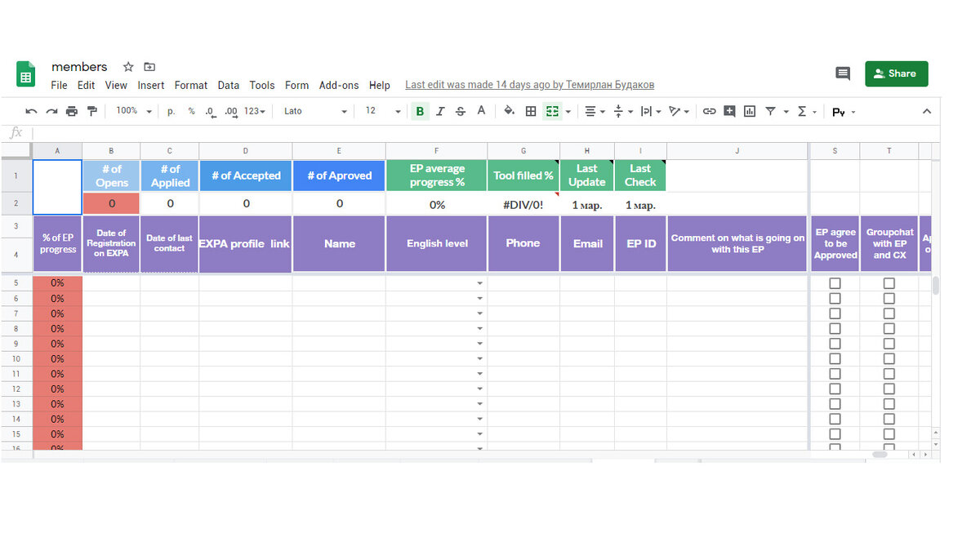The image size is (980, 551).
Task: Open the Data menu
Action: pos(229,85)
